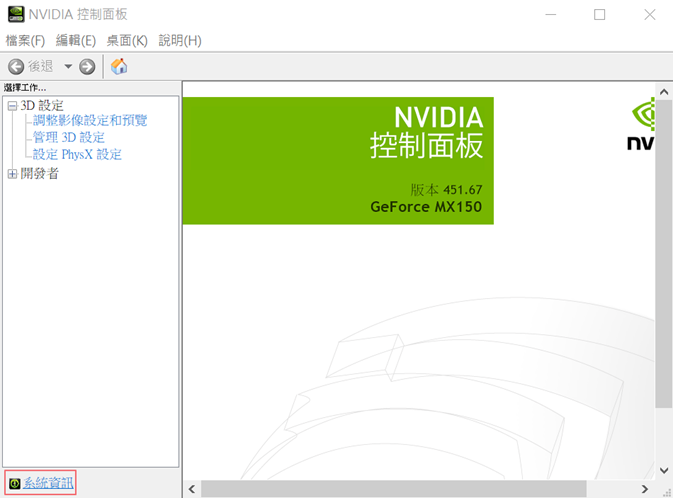Open the 系統資訊 link
The image size is (673, 498).
tap(48, 483)
